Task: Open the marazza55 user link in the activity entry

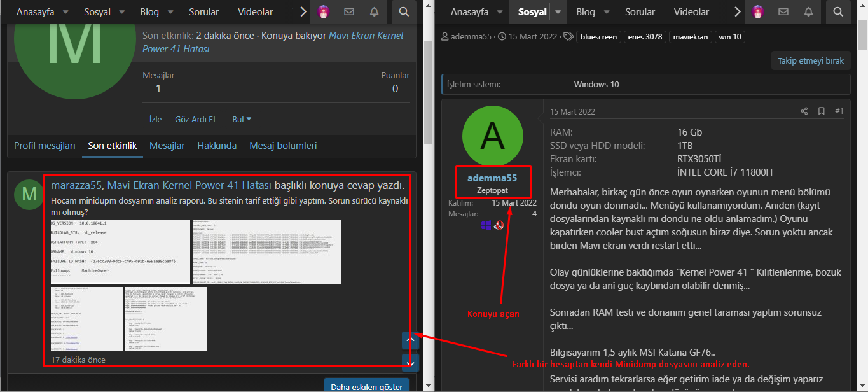Action: [x=76, y=186]
